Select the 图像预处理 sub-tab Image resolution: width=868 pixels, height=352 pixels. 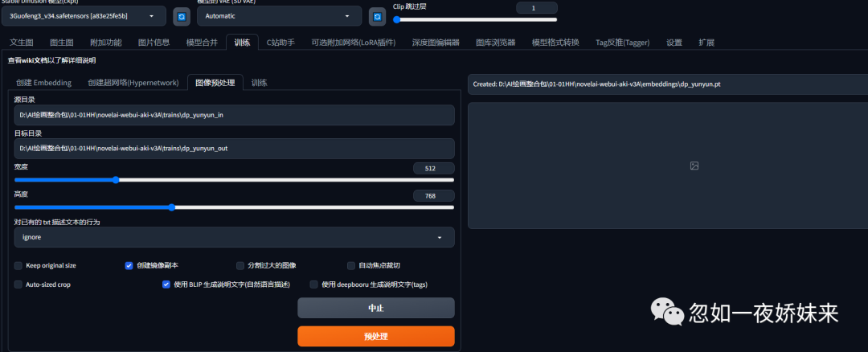tap(215, 83)
